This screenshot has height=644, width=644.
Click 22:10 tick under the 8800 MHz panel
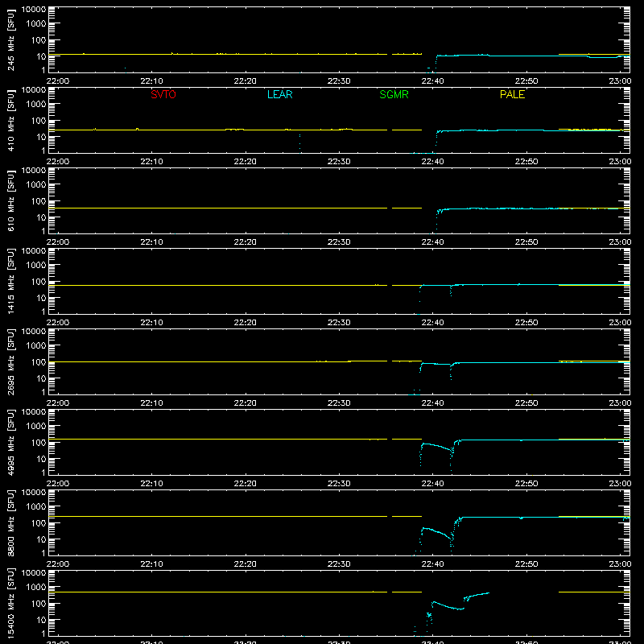[151, 564]
